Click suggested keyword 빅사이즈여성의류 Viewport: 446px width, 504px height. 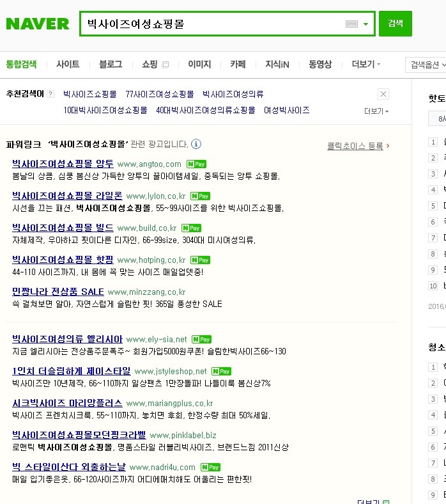tap(233, 94)
